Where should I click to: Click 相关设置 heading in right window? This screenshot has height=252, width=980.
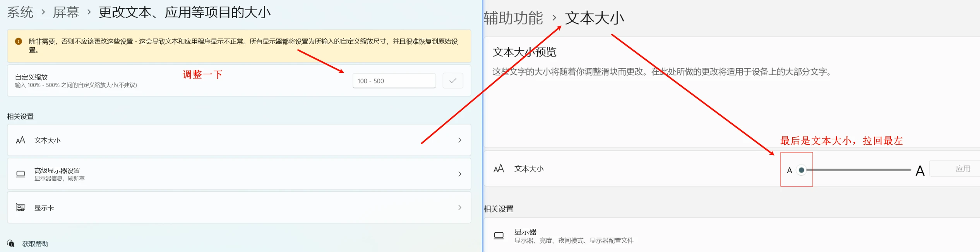pyautogui.click(x=499, y=209)
